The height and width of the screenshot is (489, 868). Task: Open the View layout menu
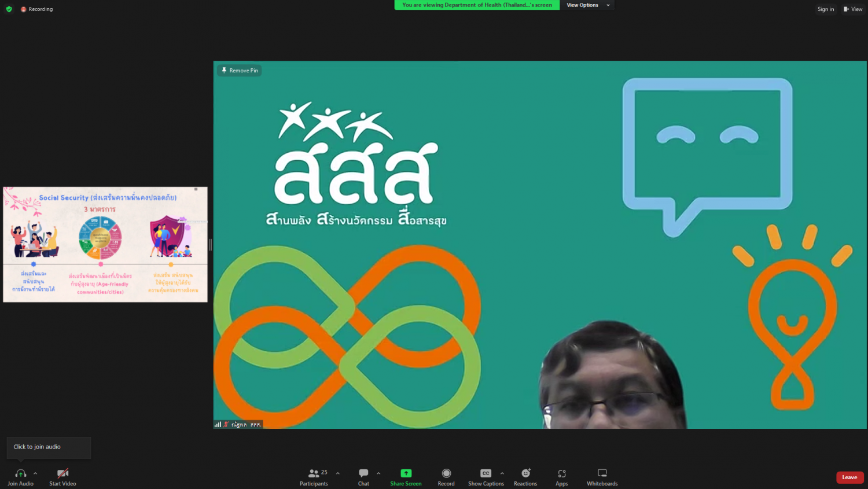coord(853,9)
